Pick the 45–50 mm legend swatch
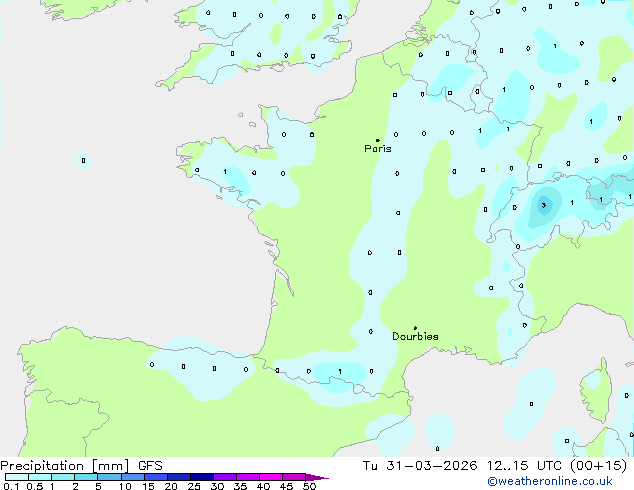The width and height of the screenshot is (634, 490). pos(294,477)
